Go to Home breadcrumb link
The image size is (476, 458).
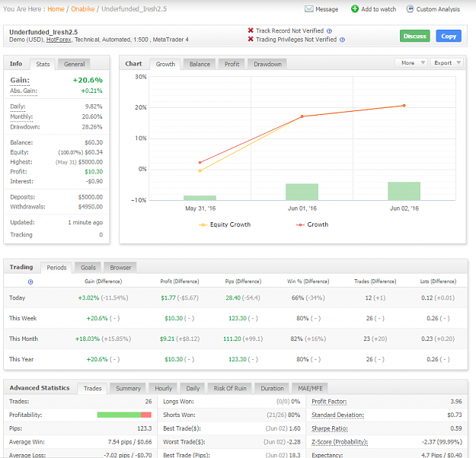[56, 9]
